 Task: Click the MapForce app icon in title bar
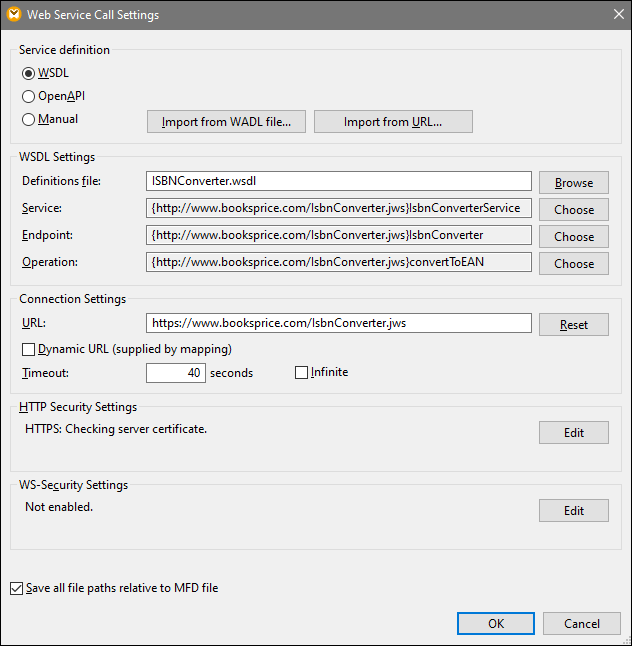[15, 15]
